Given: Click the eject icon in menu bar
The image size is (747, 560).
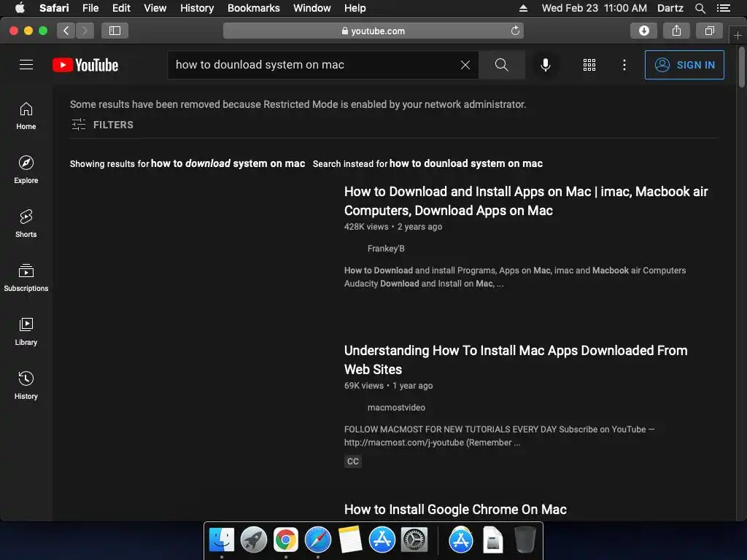Looking at the screenshot, I should pyautogui.click(x=523, y=8).
